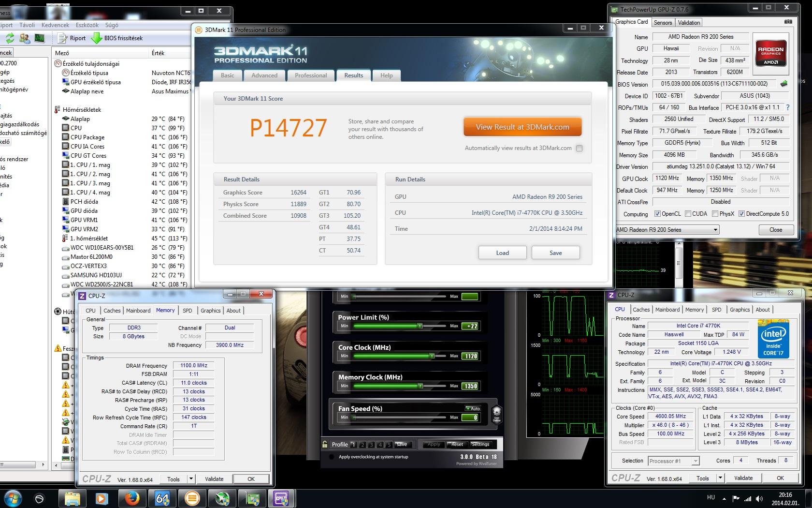Click the orange round taskbar application icon
Screen dimensions: 812x508
pyautogui.click(x=192, y=498)
